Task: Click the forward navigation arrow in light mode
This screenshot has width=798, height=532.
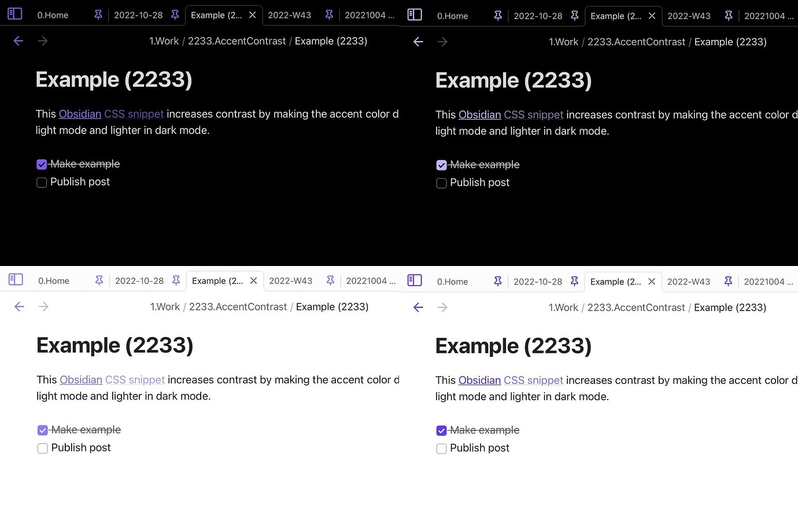Action: 43,306
